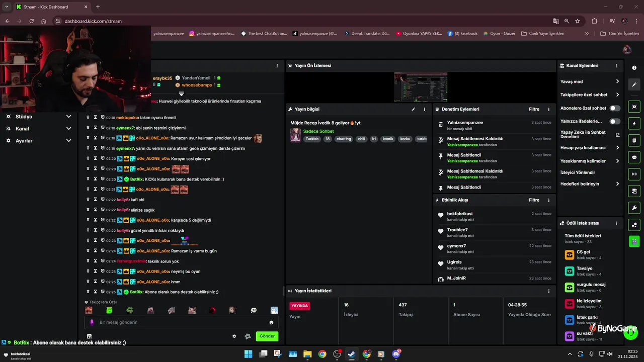Open Ödül istek sırası three-dot menu
This screenshot has height=362, width=644.
(616, 223)
